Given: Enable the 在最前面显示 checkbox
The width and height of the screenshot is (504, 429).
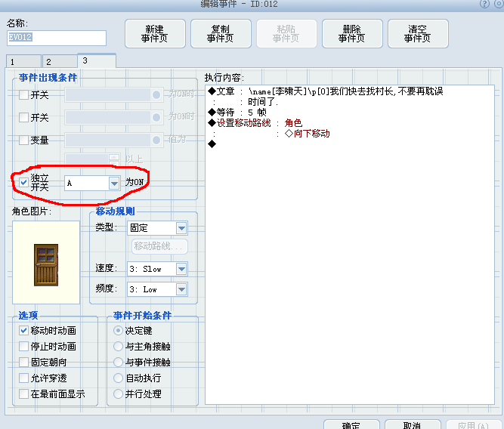Looking at the screenshot, I should click(23, 394).
